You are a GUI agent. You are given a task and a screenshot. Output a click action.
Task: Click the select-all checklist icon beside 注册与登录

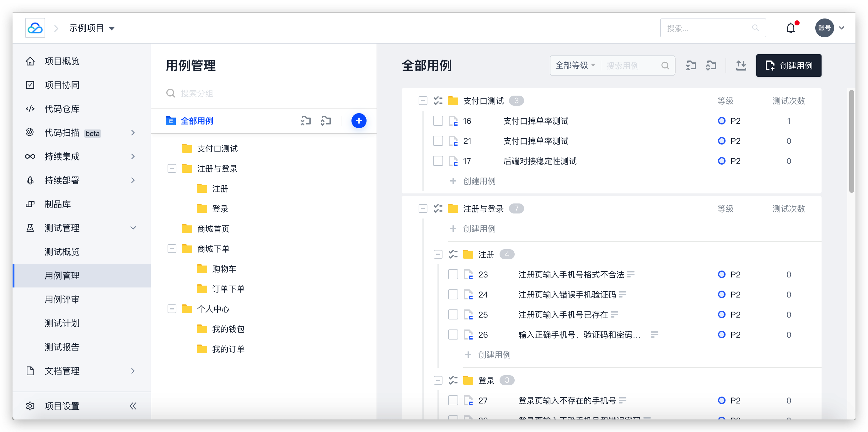coord(438,208)
